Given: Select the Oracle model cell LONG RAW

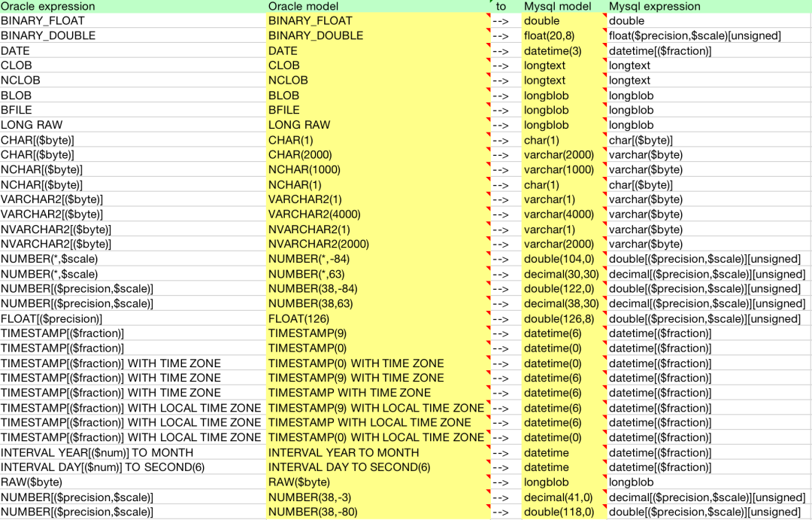Looking at the screenshot, I should (x=378, y=125).
